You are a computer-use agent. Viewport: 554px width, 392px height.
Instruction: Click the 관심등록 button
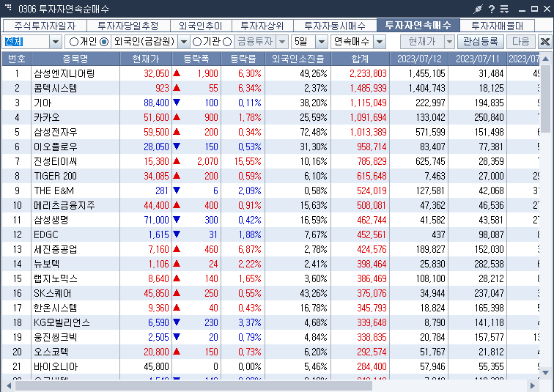[481, 42]
